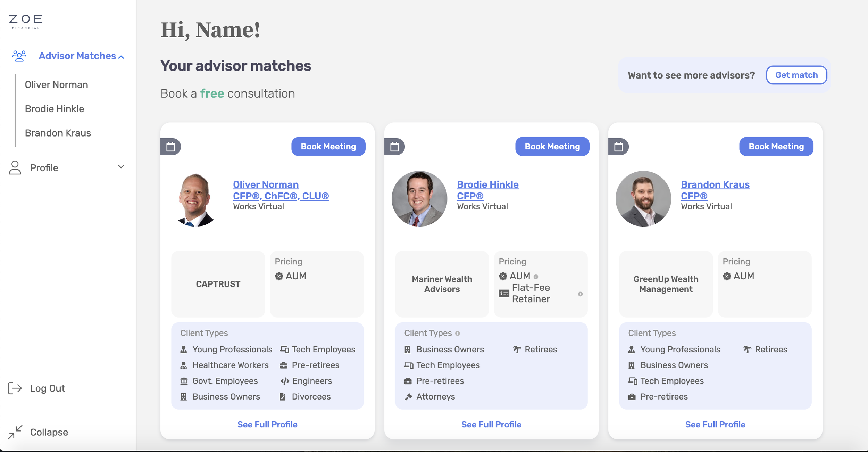Viewport: 868px width, 452px height.
Task: Click the info icon beside Brodie's AUM pricing
Action: pos(536,277)
